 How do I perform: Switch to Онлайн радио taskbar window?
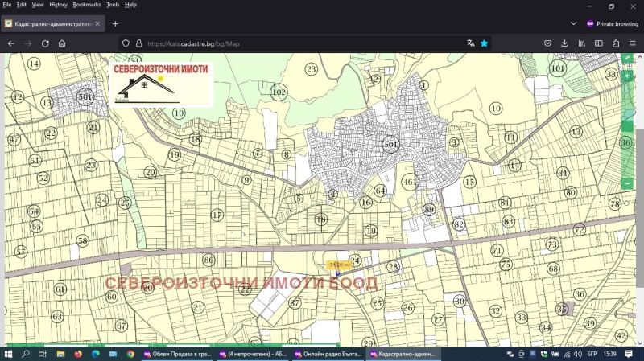[328, 354]
